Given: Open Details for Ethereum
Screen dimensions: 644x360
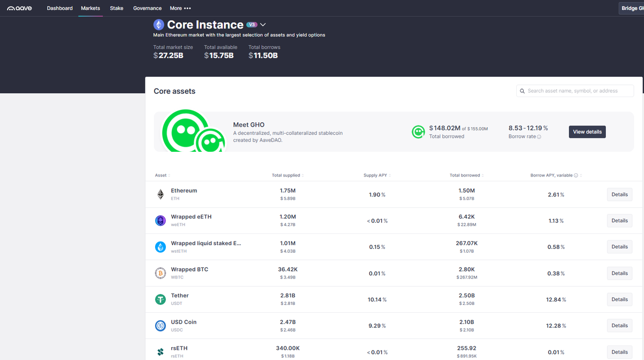Looking at the screenshot, I should coord(619,194).
